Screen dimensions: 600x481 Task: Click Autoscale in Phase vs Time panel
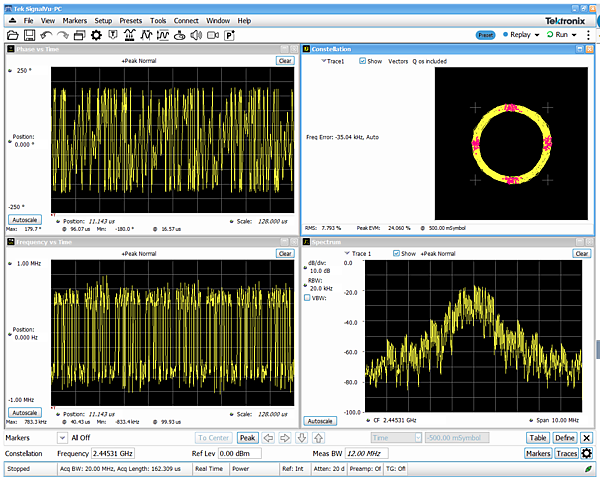click(24, 219)
